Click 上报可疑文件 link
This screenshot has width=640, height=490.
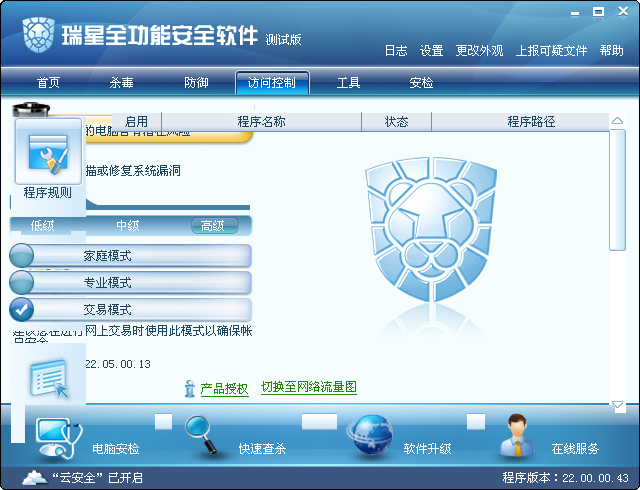[551, 51]
